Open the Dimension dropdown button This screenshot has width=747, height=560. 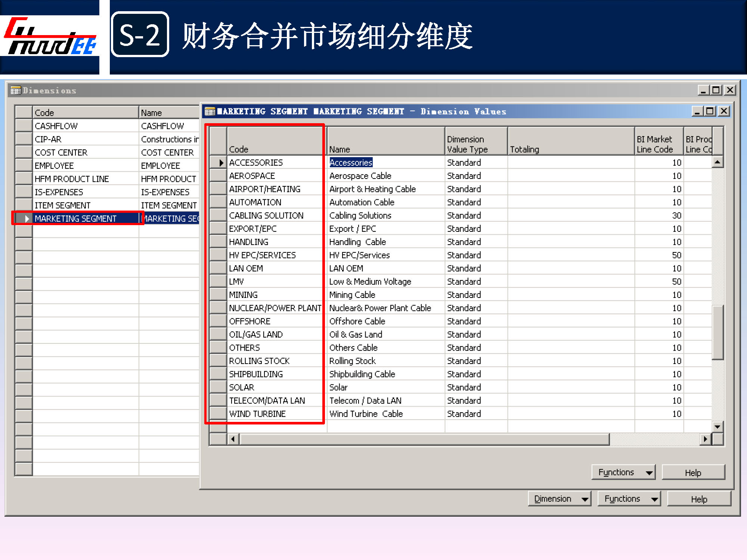click(x=559, y=499)
